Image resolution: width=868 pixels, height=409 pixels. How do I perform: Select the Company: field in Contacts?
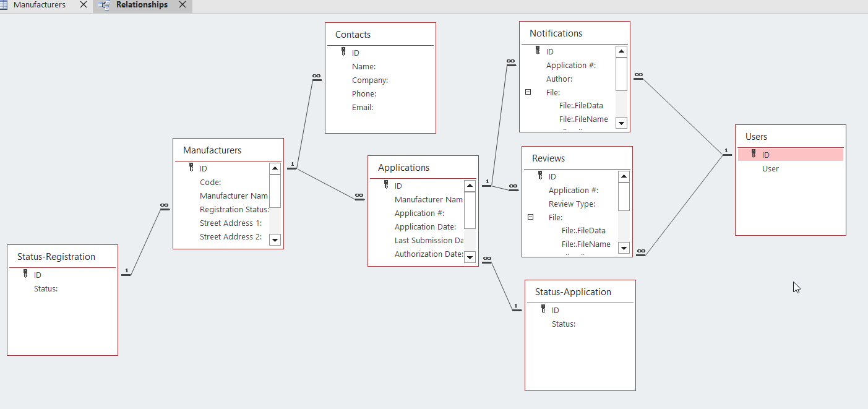370,80
